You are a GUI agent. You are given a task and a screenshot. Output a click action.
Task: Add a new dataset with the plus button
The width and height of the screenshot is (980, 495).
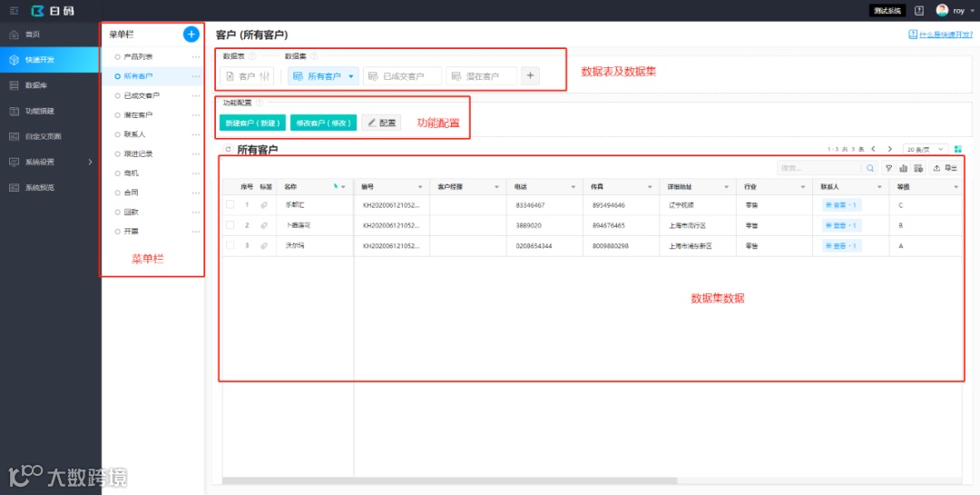[x=530, y=75]
